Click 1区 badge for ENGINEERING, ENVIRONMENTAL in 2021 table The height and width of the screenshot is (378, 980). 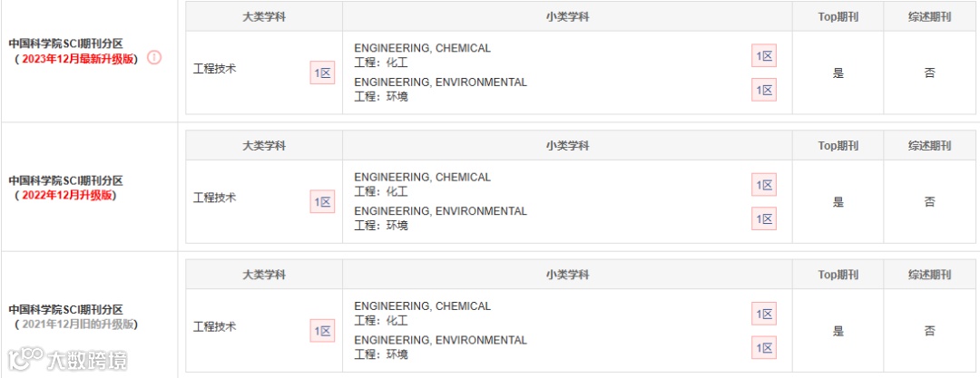point(764,347)
